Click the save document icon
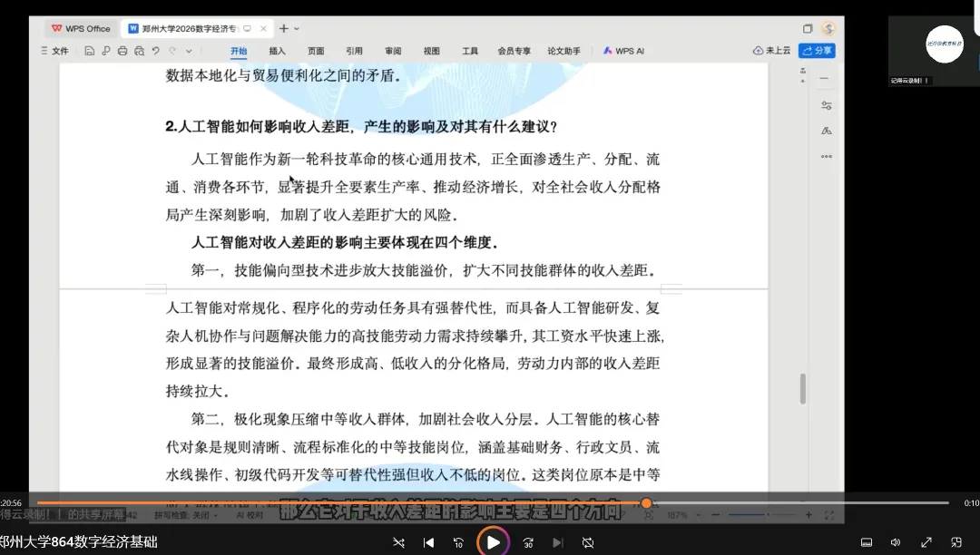The image size is (980, 555). pyautogui.click(x=89, y=51)
